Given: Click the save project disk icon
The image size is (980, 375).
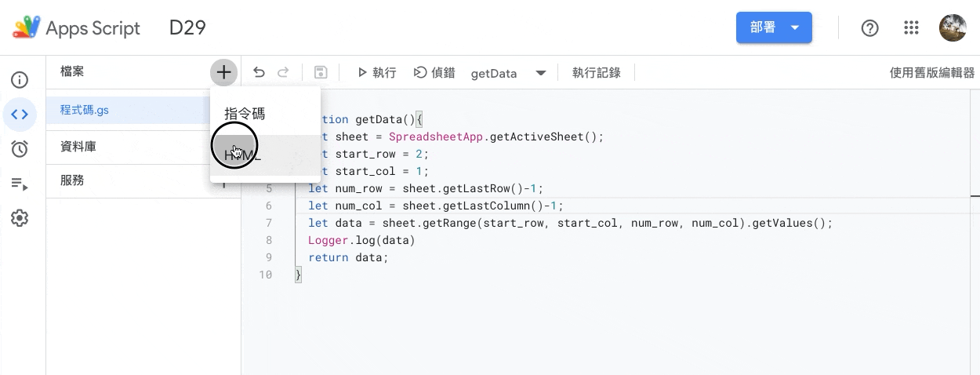Looking at the screenshot, I should pos(320,73).
